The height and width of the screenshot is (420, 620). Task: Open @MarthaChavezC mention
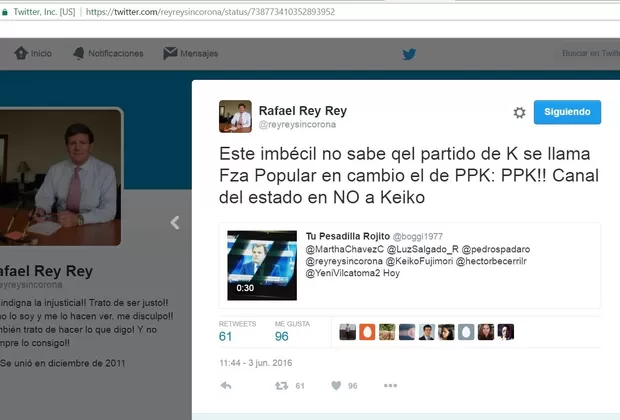click(x=344, y=249)
